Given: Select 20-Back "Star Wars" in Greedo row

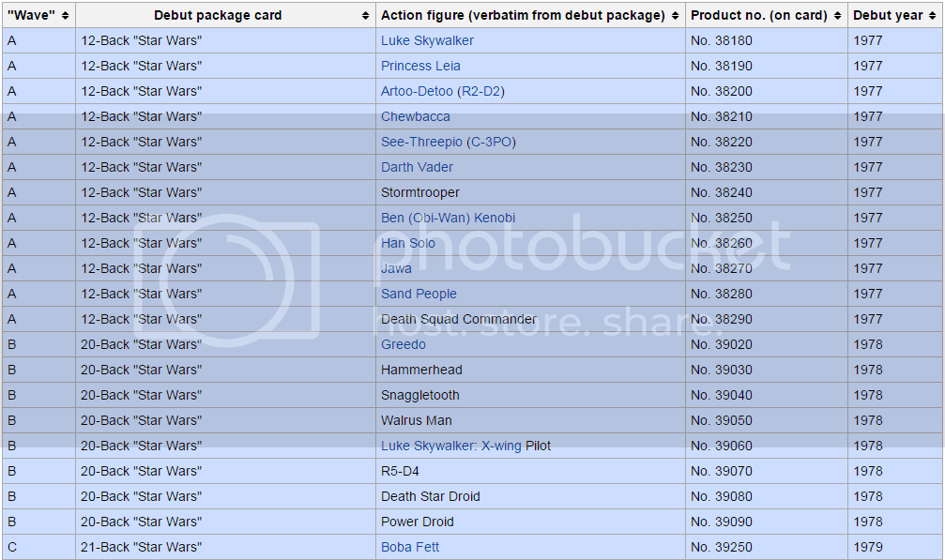Looking at the screenshot, I should pyautogui.click(x=141, y=344).
